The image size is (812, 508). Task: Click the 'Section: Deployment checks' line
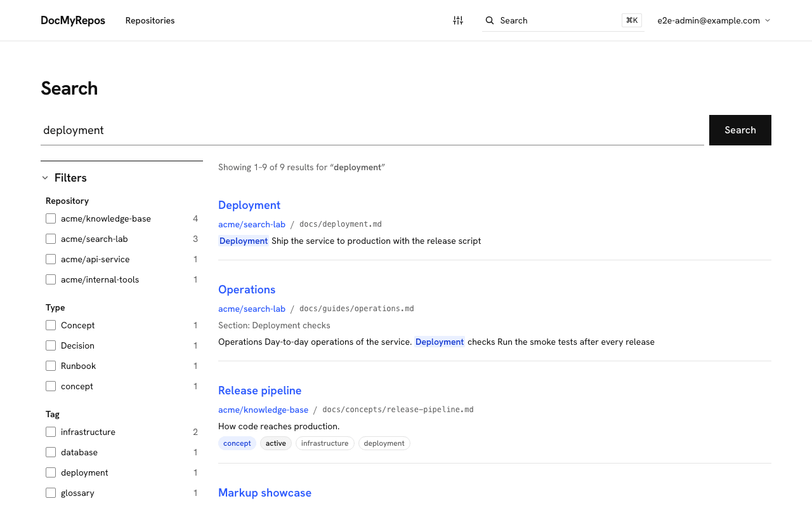pyautogui.click(x=274, y=325)
